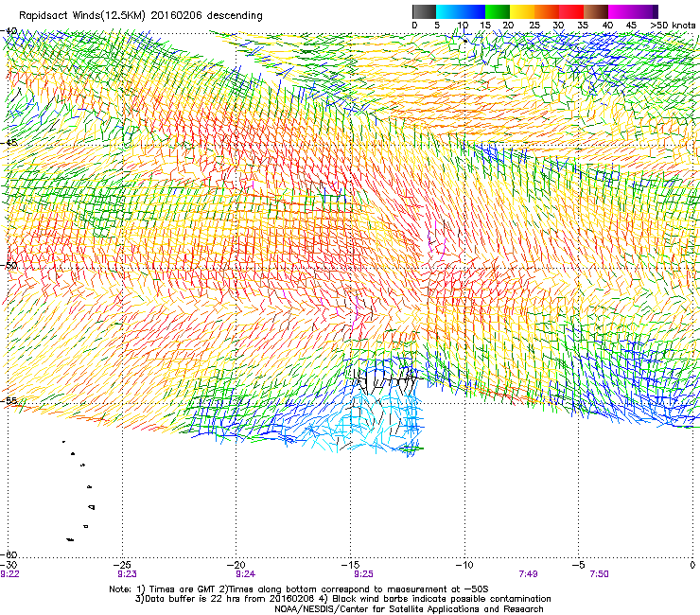
Task: Select the "-10" longitude axis label
Action: coord(464,565)
